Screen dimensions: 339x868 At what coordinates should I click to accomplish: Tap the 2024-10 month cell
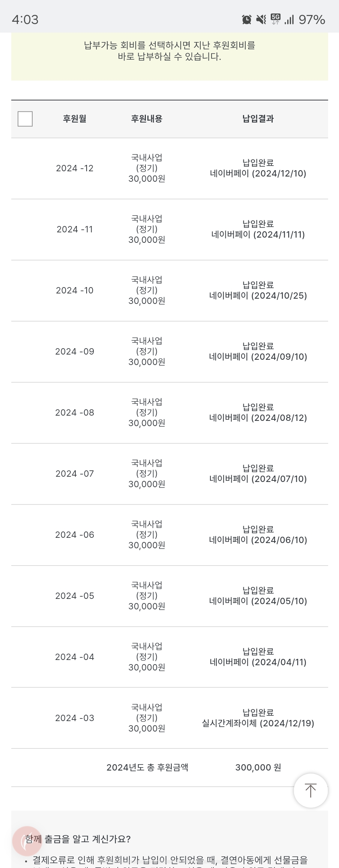[75, 290]
